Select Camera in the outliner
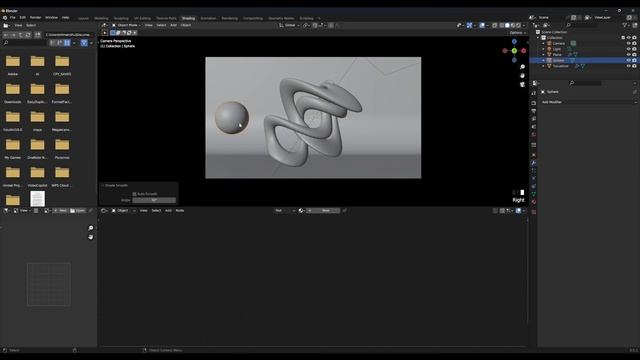This screenshot has height=360, width=640. (559, 43)
